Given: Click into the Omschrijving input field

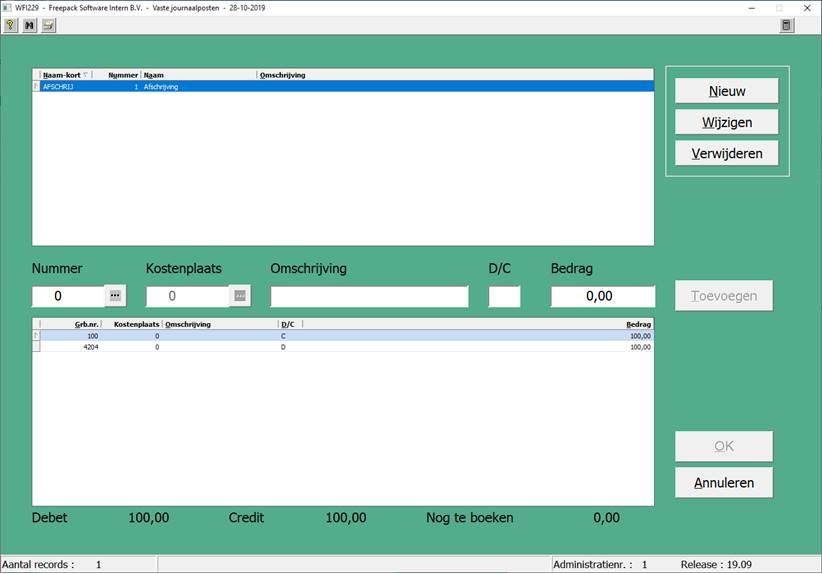Looking at the screenshot, I should coord(370,297).
